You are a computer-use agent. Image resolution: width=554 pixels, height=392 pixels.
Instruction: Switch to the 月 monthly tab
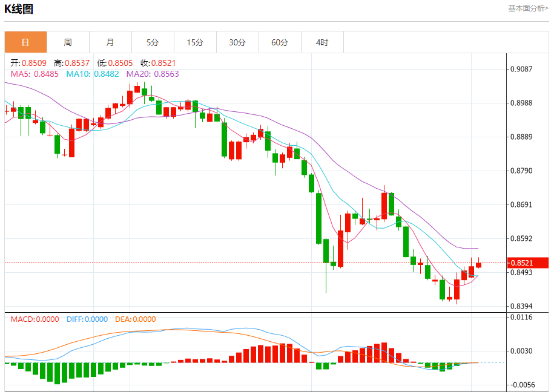tap(110, 42)
